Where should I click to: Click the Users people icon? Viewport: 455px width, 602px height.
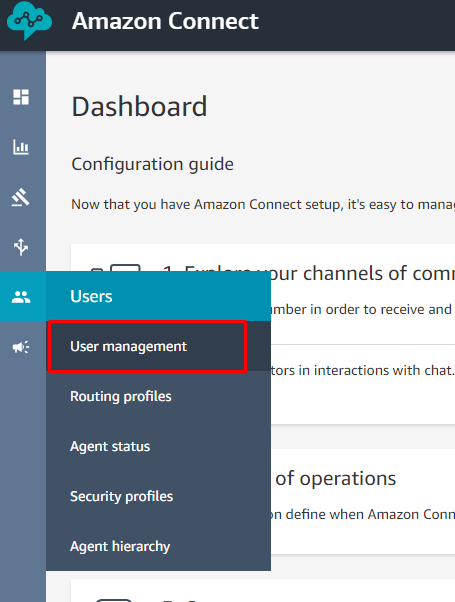pyautogui.click(x=21, y=297)
